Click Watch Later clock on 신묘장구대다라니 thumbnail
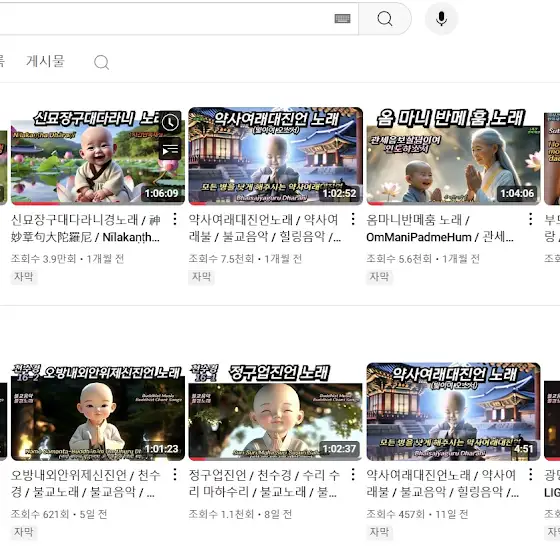The width and height of the screenshot is (560, 560). (170, 122)
